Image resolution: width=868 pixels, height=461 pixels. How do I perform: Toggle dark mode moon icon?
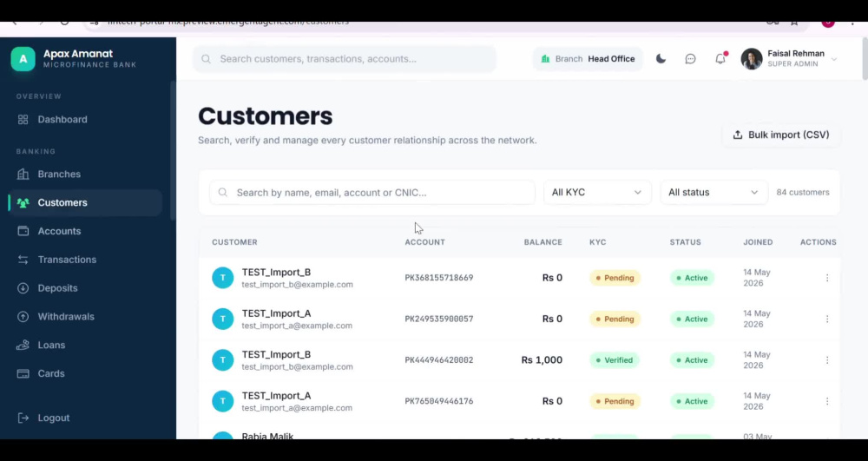[661, 59]
